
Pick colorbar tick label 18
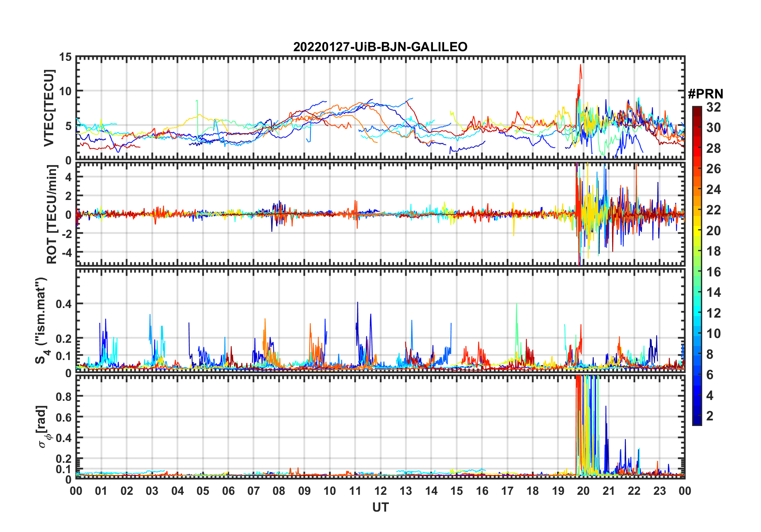click(713, 251)
